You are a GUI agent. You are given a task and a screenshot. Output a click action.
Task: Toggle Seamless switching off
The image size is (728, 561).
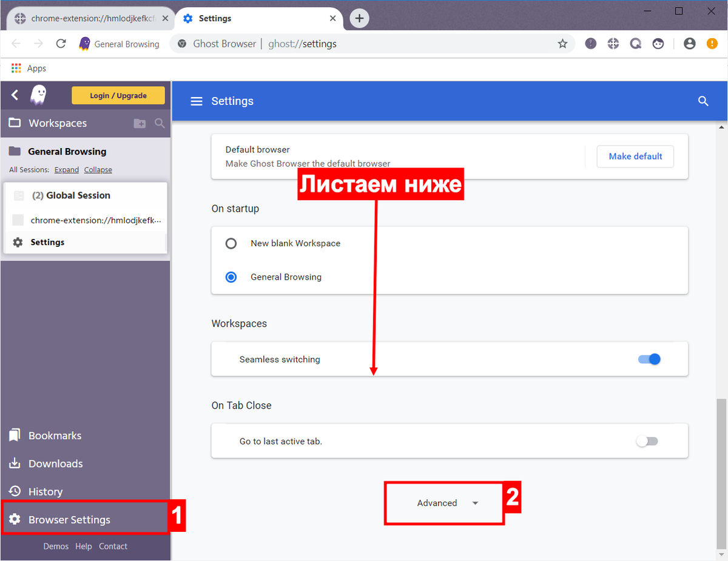click(649, 359)
